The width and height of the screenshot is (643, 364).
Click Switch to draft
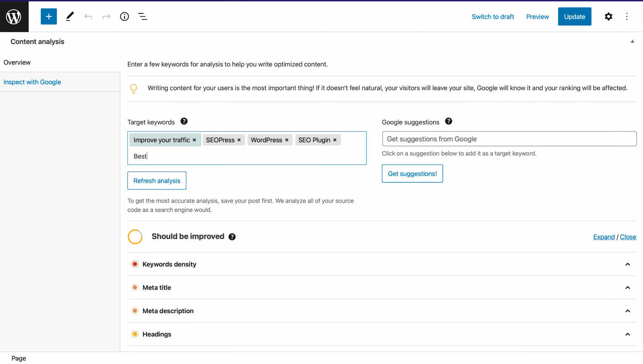(493, 17)
